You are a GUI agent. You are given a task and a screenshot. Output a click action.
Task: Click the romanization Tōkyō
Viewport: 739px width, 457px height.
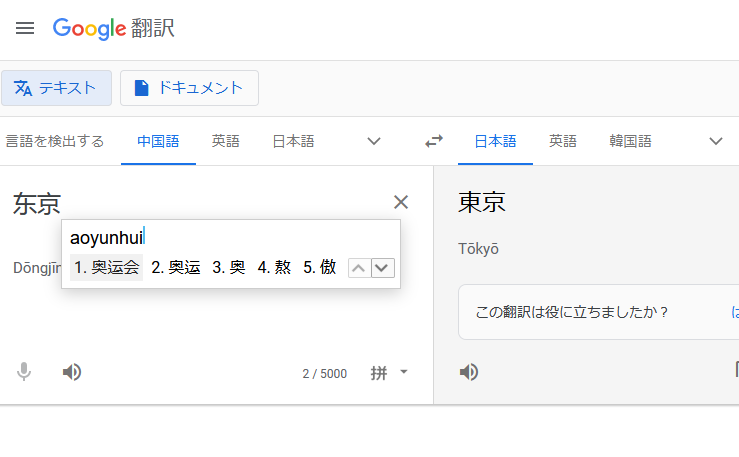coord(478,248)
